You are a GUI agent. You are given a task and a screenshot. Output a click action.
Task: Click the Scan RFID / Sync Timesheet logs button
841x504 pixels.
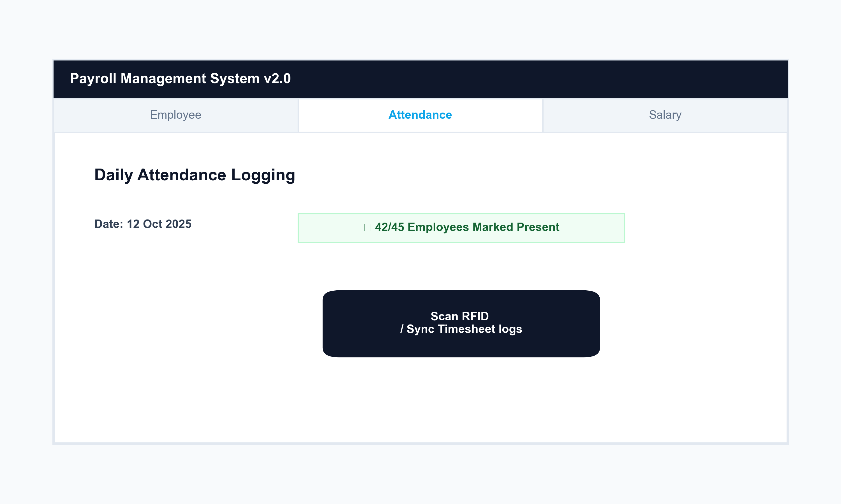tap(461, 323)
